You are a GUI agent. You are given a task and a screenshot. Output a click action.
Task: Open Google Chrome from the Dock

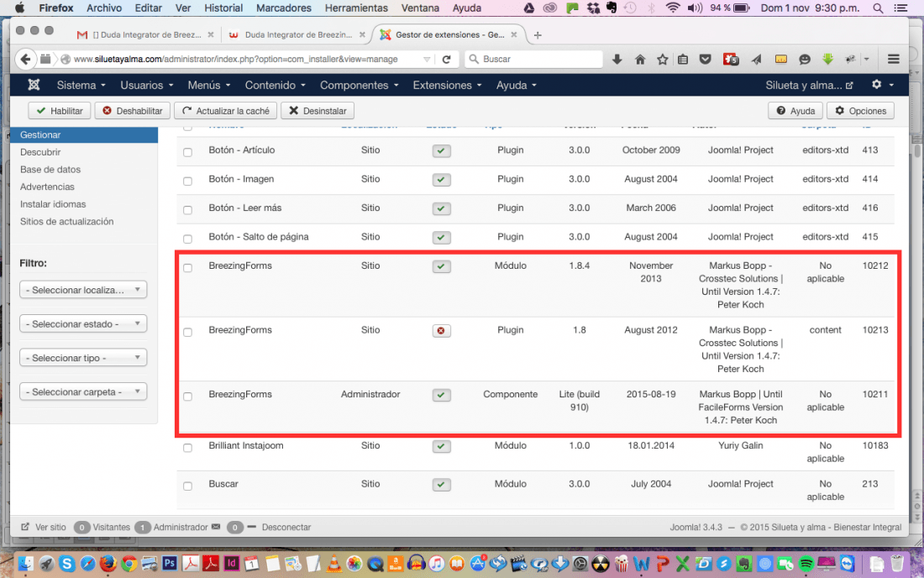point(129,563)
